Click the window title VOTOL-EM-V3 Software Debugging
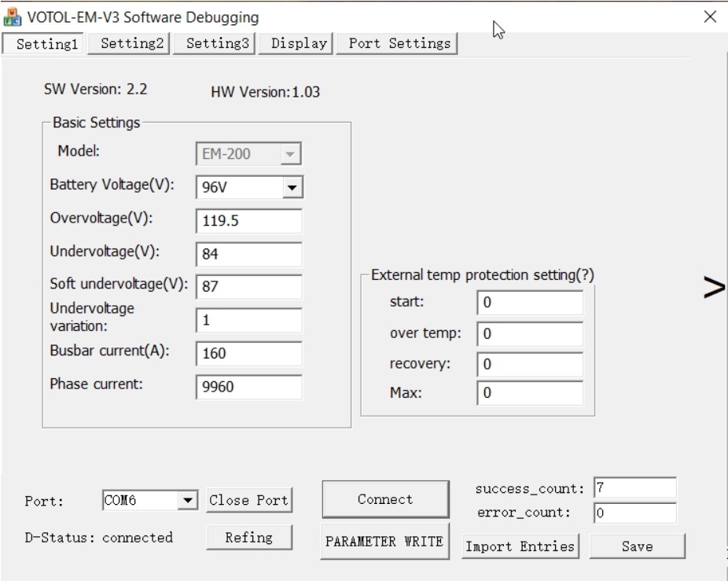The image size is (728, 581). point(143,17)
